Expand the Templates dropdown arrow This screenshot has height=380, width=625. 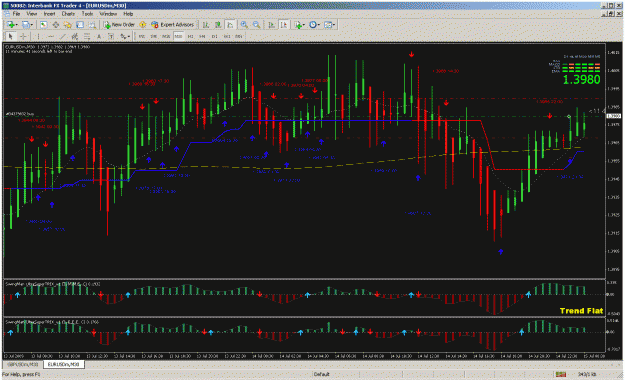tap(334, 25)
